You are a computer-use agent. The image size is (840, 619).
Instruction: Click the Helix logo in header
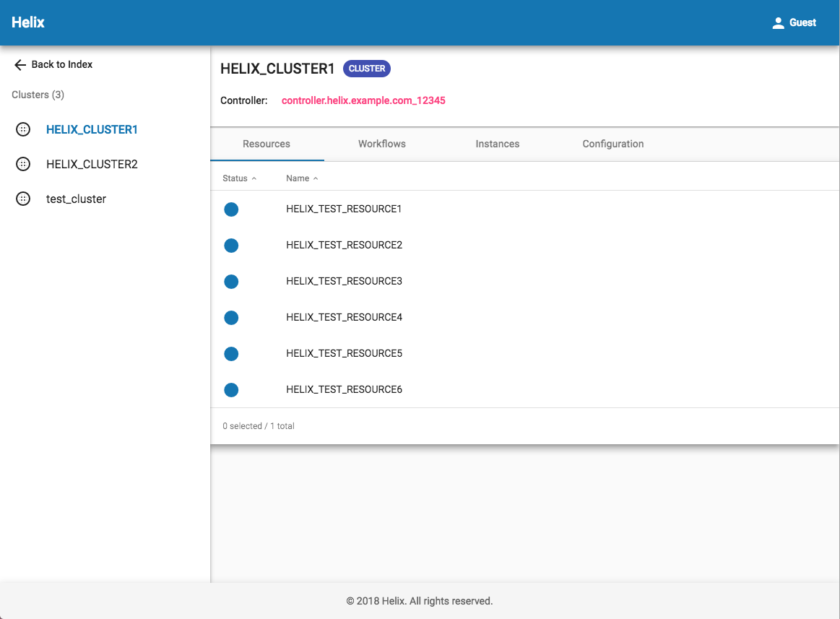point(28,22)
